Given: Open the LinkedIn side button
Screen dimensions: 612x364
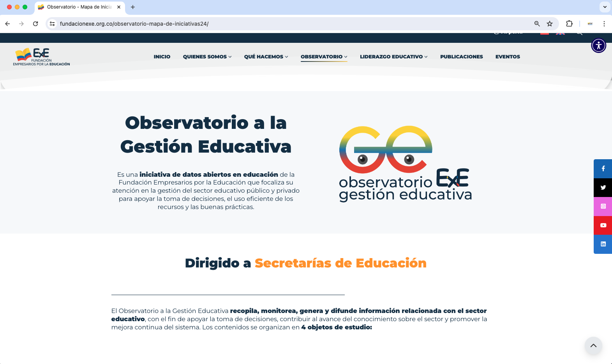Looking at the screenshot, I should [x=603, y=244].
